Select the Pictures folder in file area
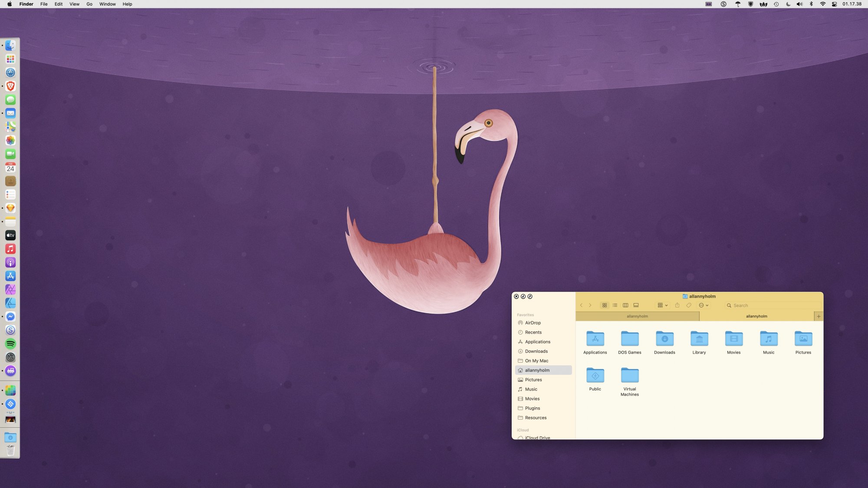Image resolution: width=868 pixels, height=488 pixels. coord(803,338)
